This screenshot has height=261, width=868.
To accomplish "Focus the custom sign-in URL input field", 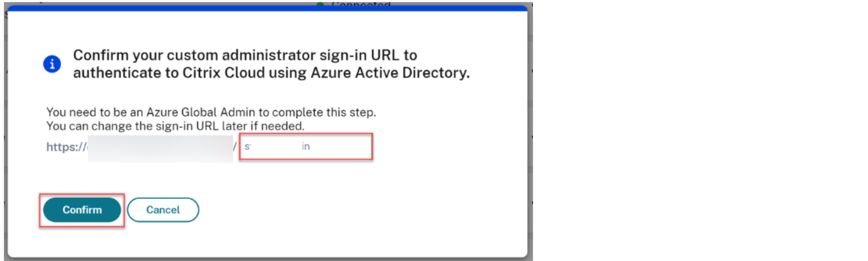I will [306, 147].
